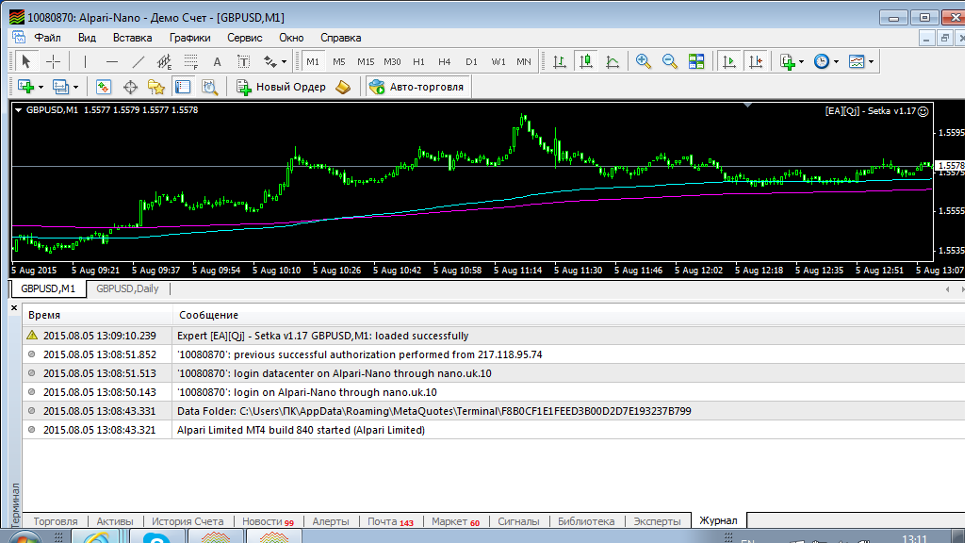Expand the templates dropdown arrow

coord(872,62)
